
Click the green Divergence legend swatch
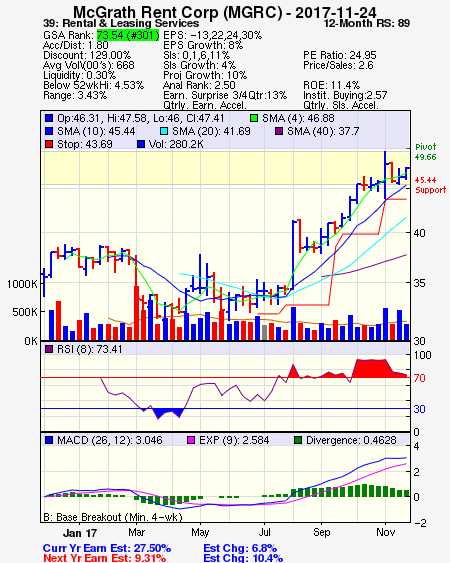pyautogui.click(x=298, y=440)
